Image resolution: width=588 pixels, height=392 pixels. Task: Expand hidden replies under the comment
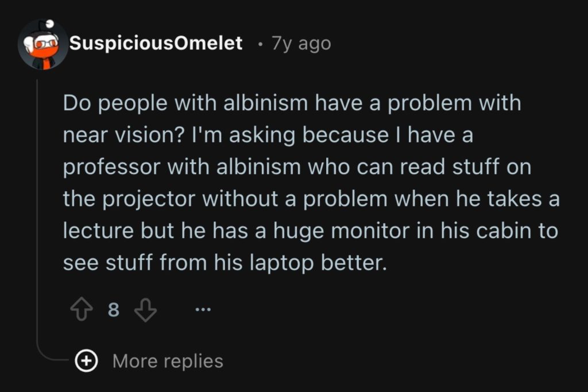(x=167, y=361)
